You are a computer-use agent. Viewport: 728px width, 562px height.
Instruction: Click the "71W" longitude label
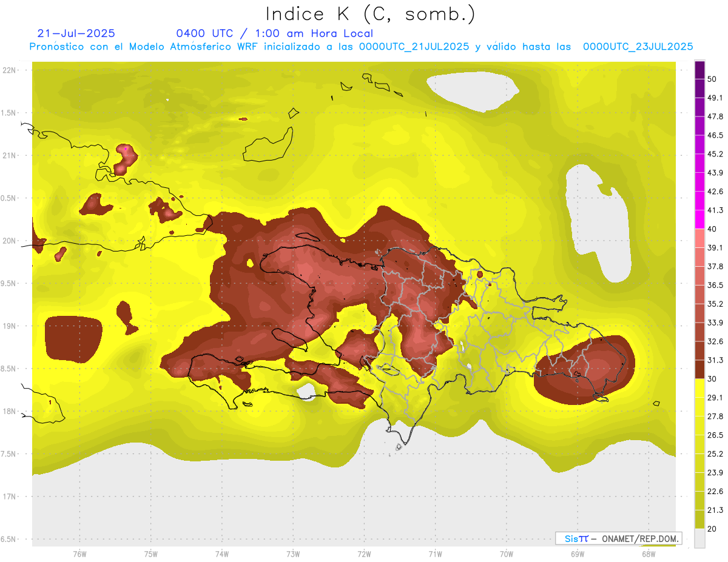pyautogui.click(x=435, y=554)
